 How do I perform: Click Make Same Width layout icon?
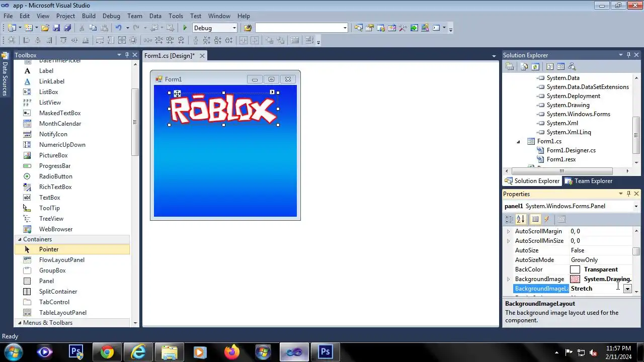(x=100, y=40)
